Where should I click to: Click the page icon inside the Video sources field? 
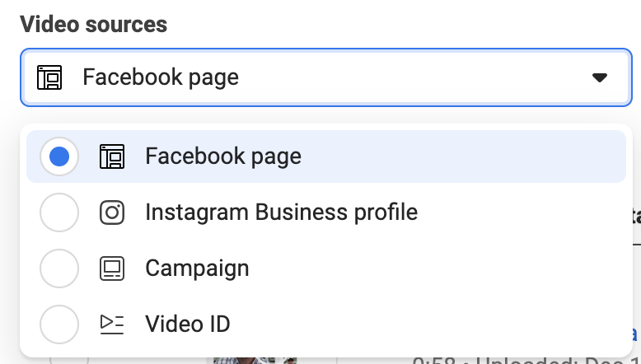(x=49, y=77)
